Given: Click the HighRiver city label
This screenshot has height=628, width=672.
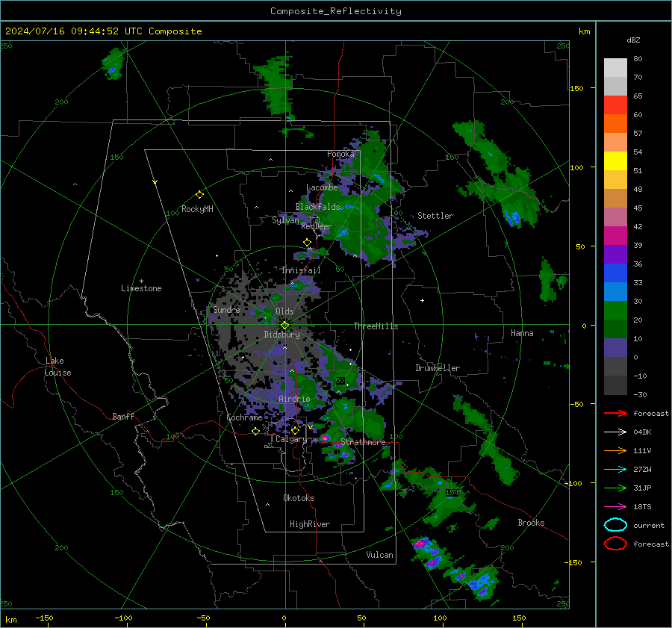Looking at the screenshot, I should pyautogui.click(x=310, y=524).
